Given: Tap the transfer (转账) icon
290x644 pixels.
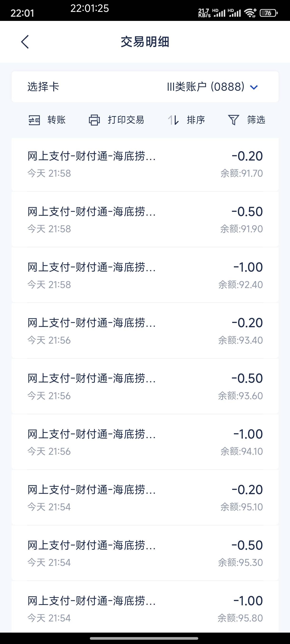Looking at the screenshot, I should click(x=34, y=120).
